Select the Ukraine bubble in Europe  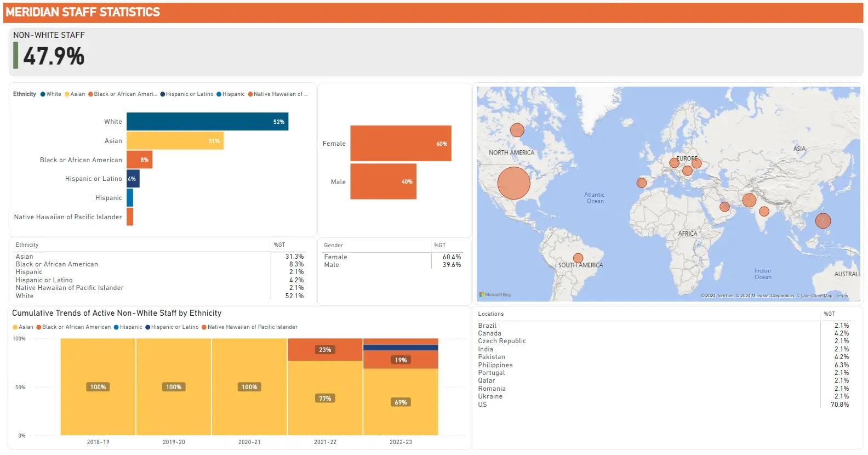click(696, 163)
